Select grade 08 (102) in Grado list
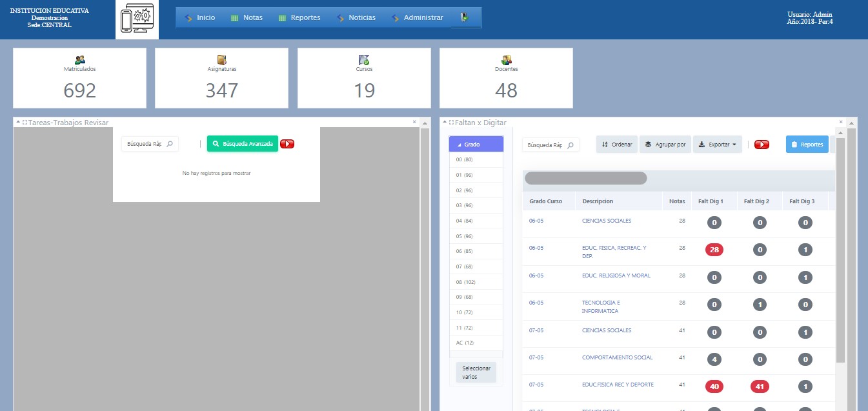868x411 pixels. pos(465,282)
